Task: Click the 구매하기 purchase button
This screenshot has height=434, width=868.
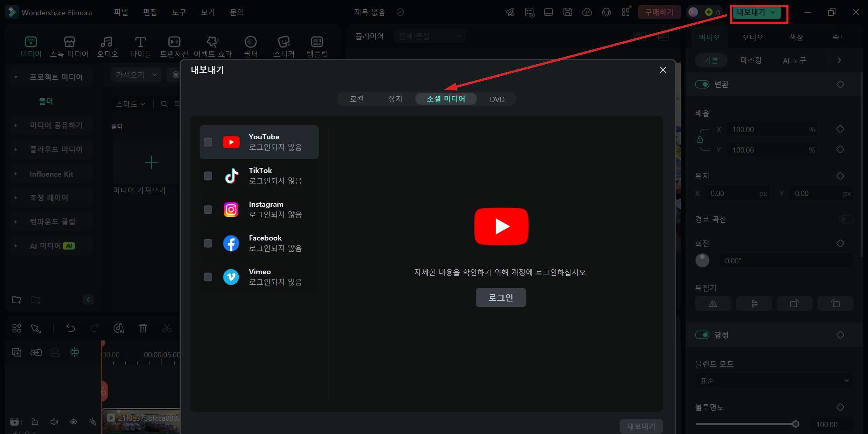Action: [659, 12]
